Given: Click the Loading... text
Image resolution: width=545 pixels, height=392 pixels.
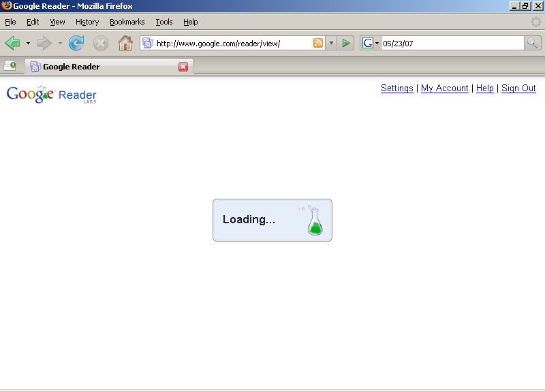Looking at the screenshot, I should [249, 219].
